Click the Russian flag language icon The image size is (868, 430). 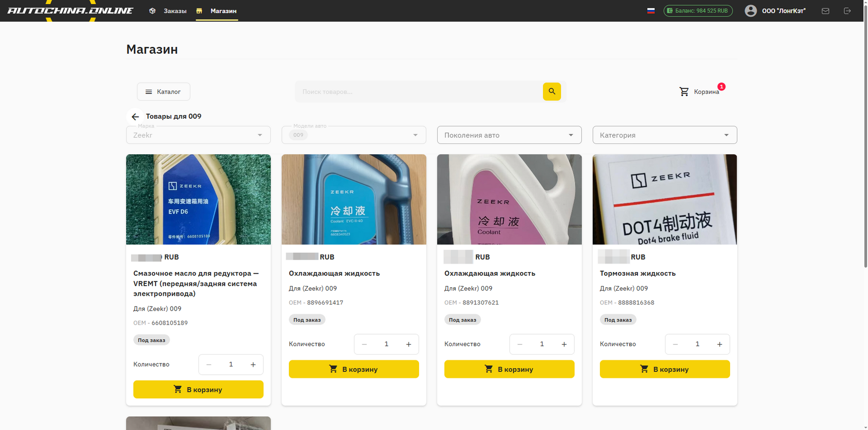pos(651,11)
